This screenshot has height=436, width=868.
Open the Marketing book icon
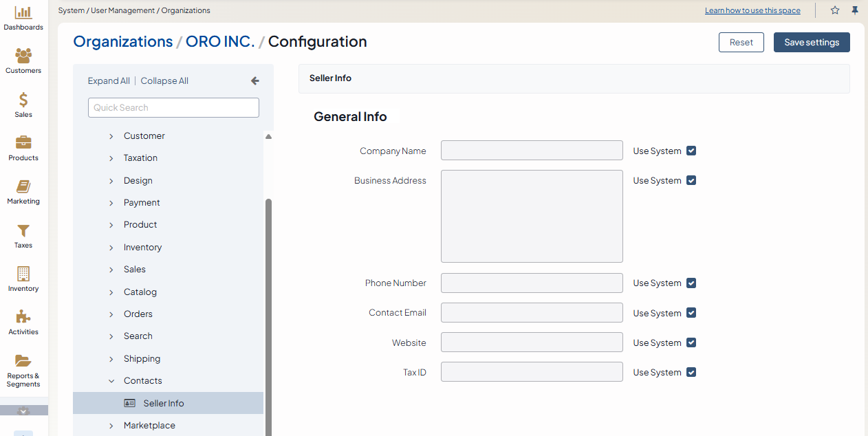tap(23, 186)
